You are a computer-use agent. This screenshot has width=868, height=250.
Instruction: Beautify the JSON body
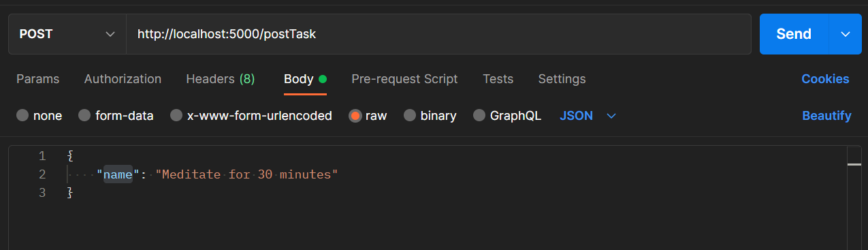826,116
